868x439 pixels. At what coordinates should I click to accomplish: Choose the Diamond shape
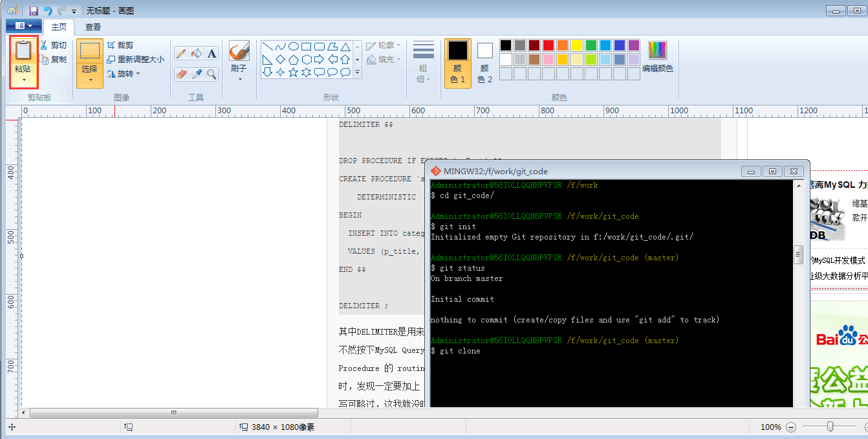click(280, 60)
